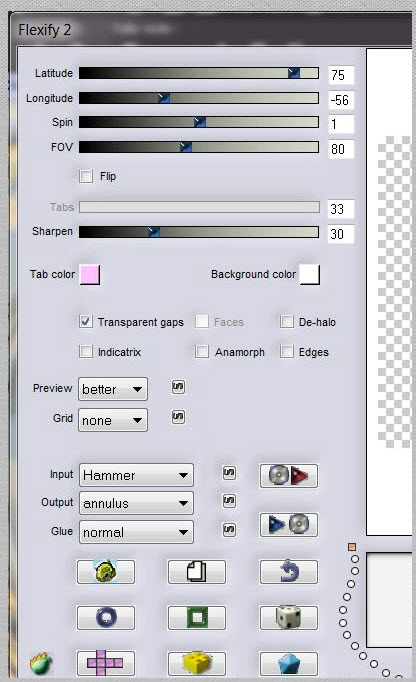Click the undo arrow button
The width and height of the screenshot is (416, 682).
coord(289,571)
